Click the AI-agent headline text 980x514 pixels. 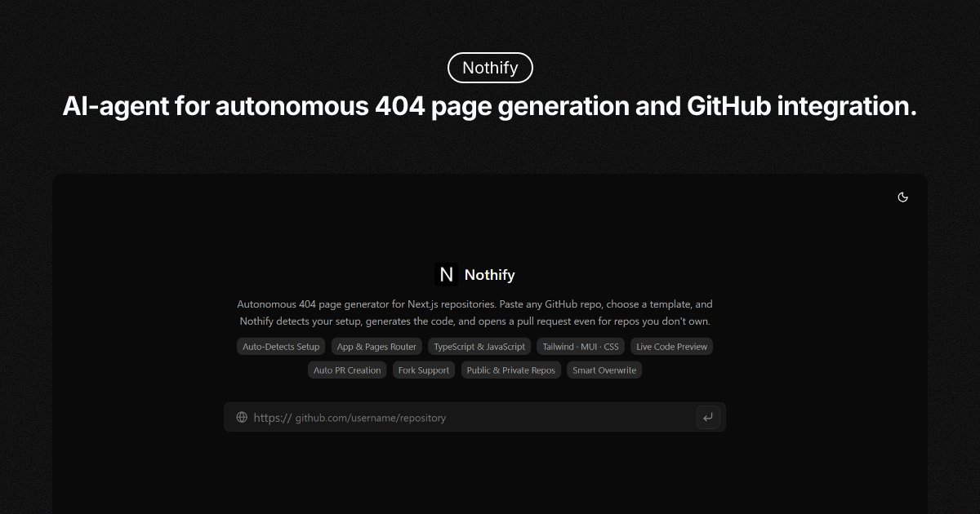(x=490, y=107)
